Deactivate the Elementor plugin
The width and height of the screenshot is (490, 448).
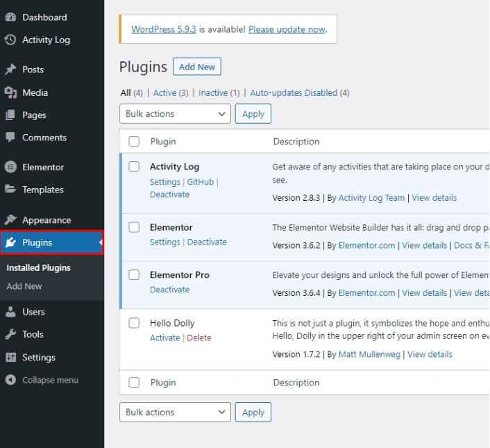(x=207, y=242)
